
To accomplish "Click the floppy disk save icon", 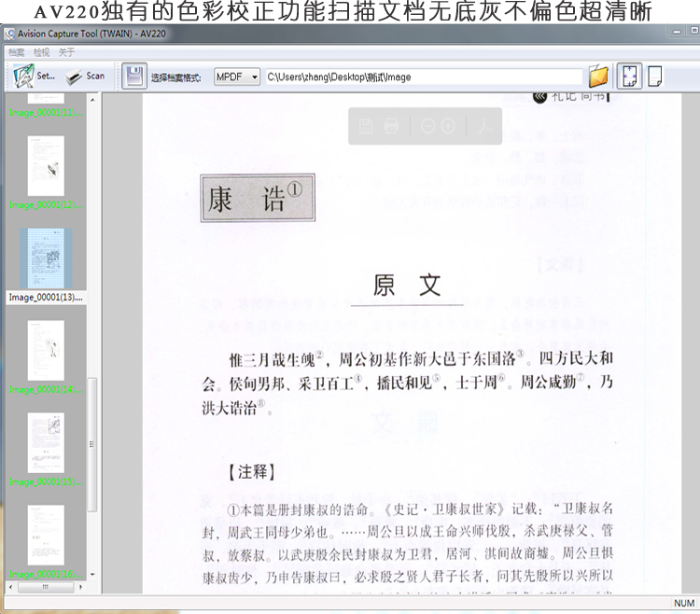I will [x=134, y=77].
